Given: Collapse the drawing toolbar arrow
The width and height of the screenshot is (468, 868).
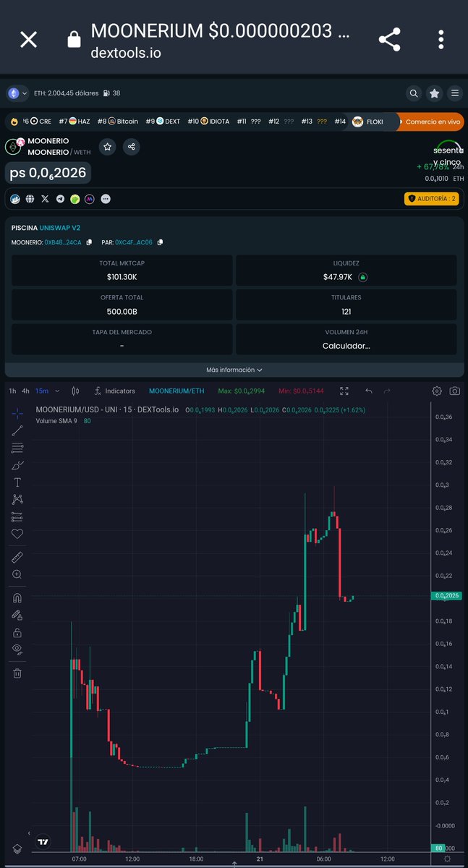Looking at the screenshot, I should [30, 833].
